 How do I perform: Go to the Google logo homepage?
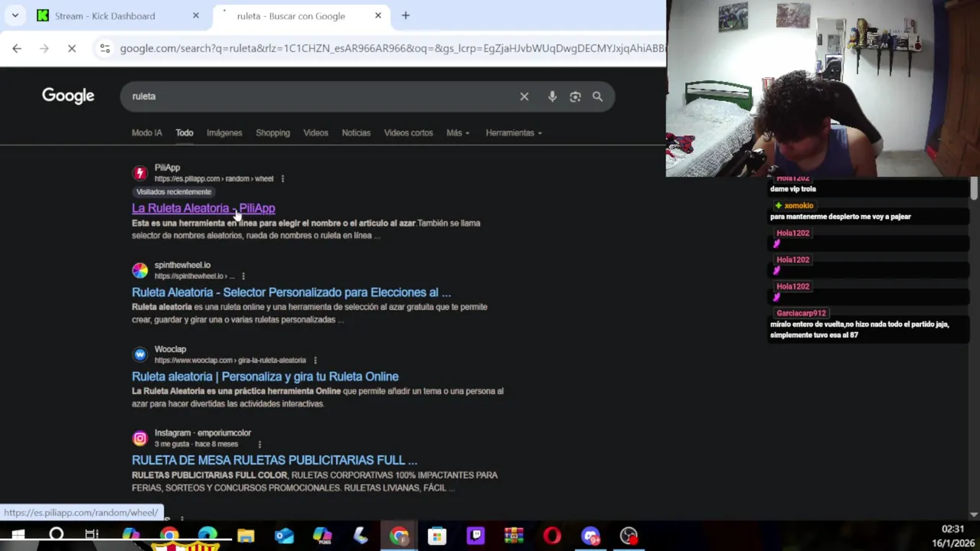[x=68, y=96]
